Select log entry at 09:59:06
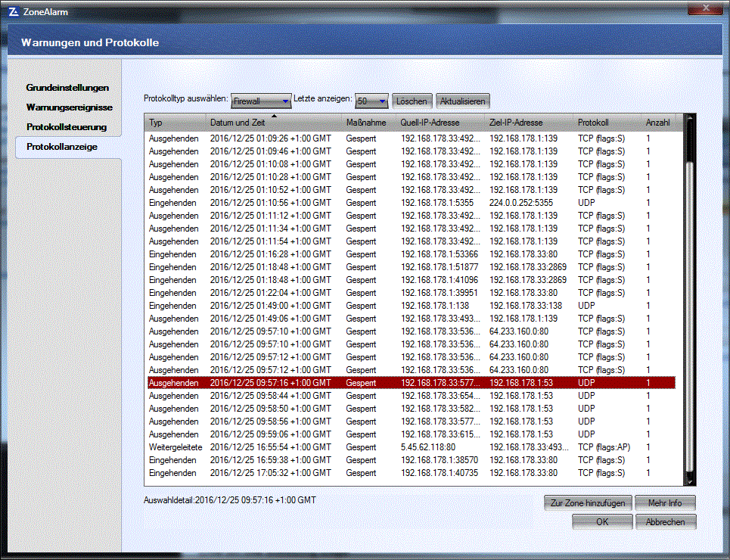 click(x=412, y=434)
